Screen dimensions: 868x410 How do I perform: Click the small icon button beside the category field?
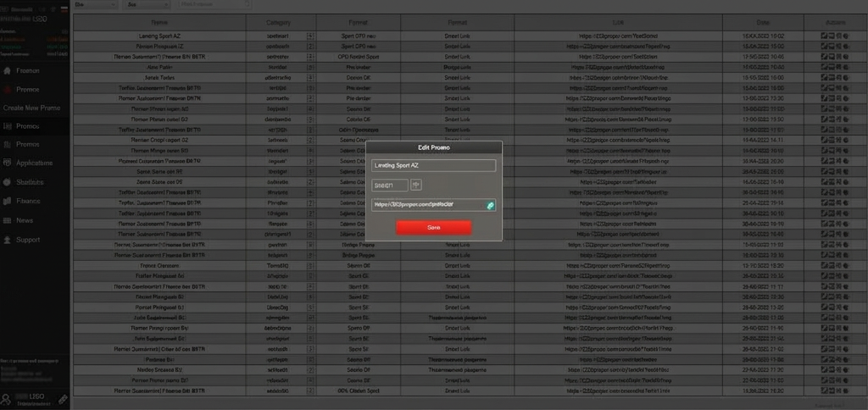416,185
